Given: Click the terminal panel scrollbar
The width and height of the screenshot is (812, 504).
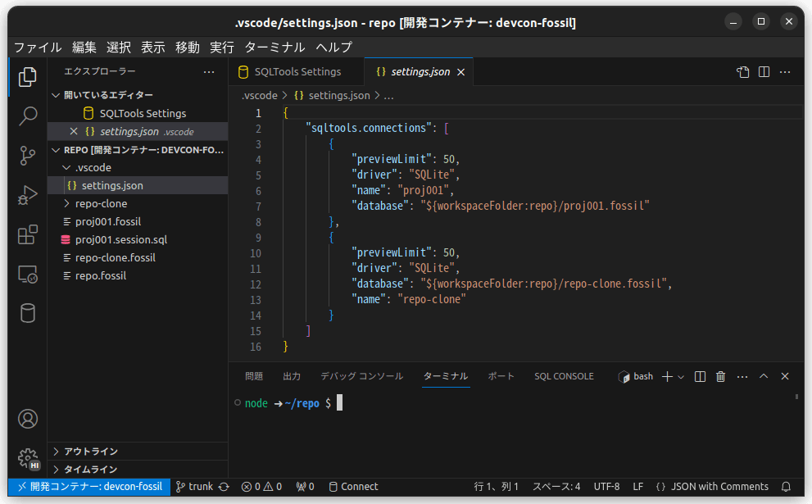Looking at the screenshot, I should [x=796, y=397].
